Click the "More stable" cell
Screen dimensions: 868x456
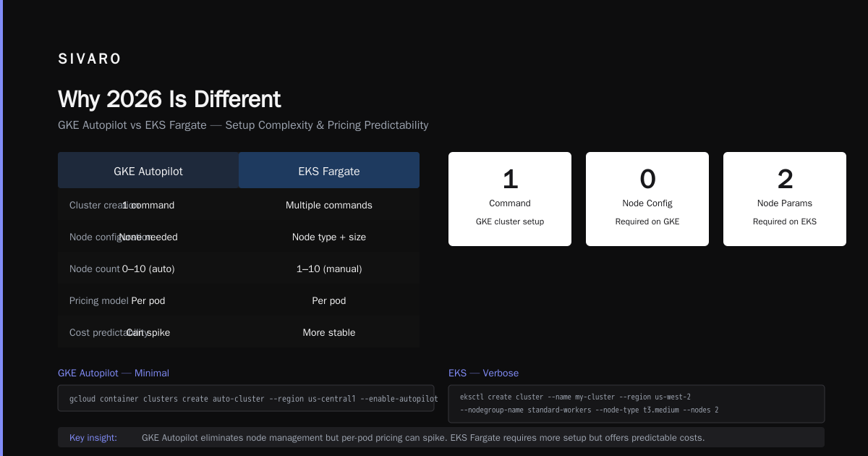[x=329, y=333]
